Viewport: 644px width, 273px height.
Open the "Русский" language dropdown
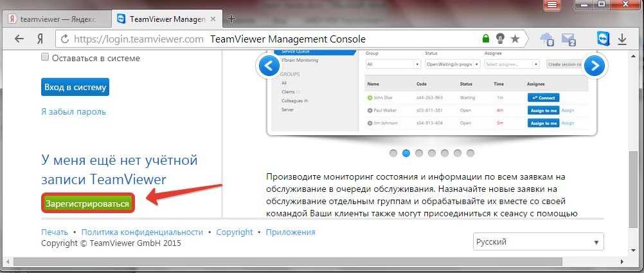[539, 241]
